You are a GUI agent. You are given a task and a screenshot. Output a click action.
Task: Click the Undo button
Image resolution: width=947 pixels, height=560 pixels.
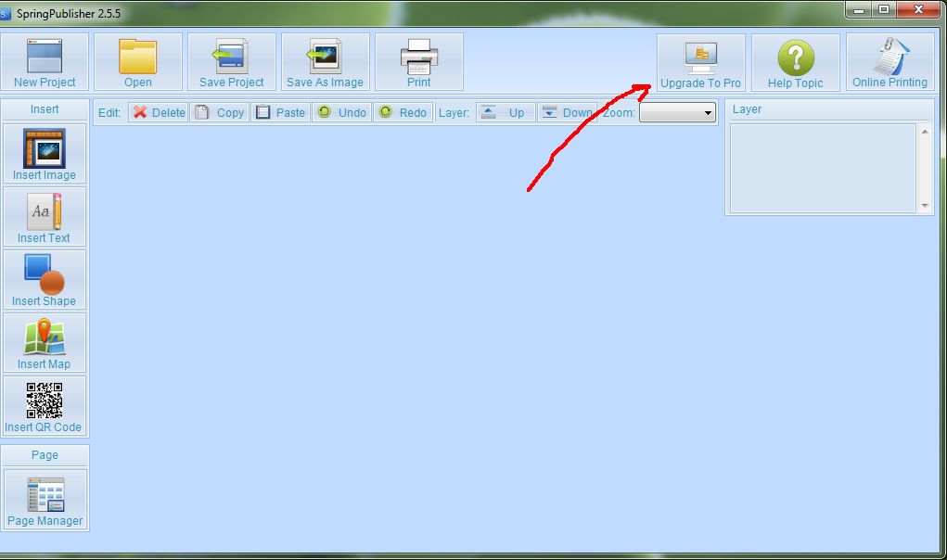point(341,112)
